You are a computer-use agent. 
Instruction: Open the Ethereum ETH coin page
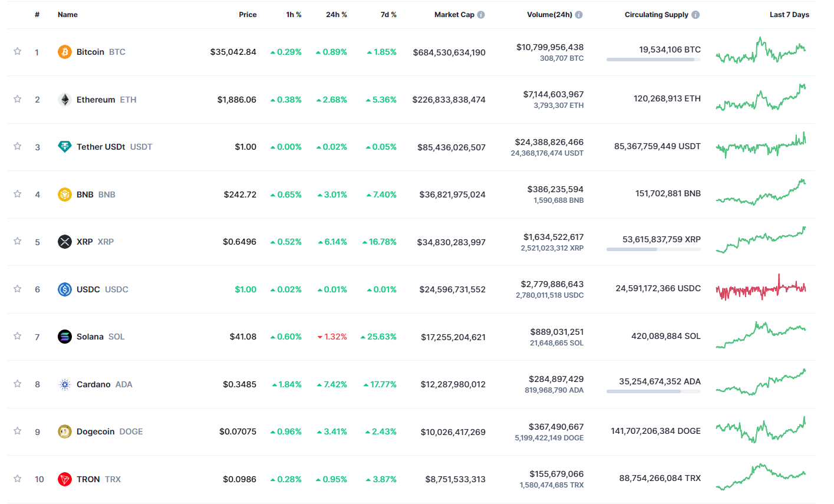[x=107, y=100]
